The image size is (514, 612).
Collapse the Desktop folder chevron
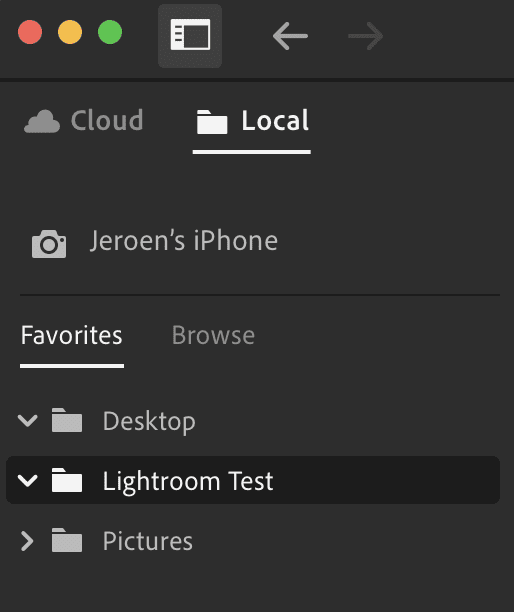(28, 421)
